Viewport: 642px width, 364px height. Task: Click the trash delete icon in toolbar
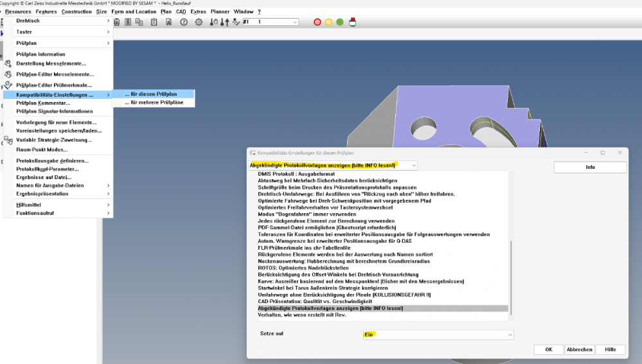tap(117, 22)
